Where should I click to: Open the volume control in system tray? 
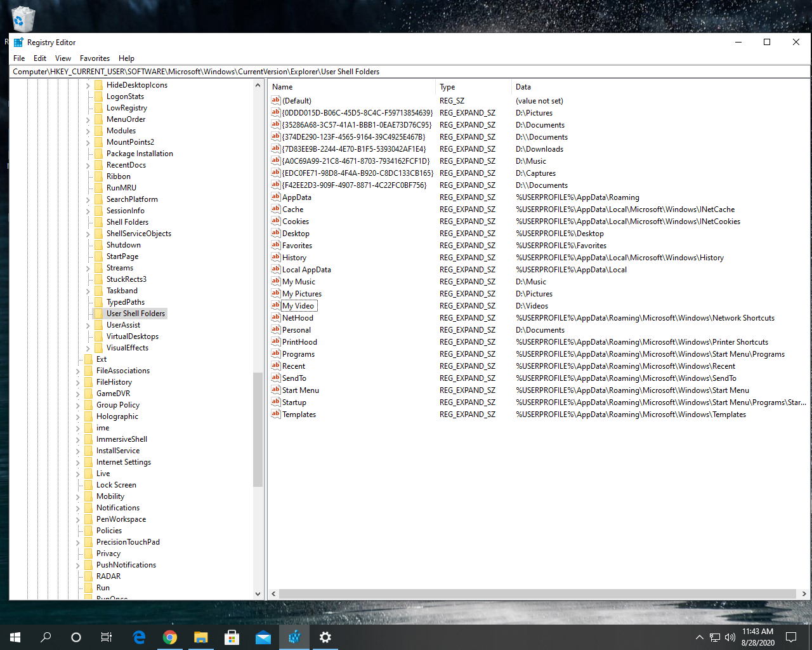pos(730,637)
